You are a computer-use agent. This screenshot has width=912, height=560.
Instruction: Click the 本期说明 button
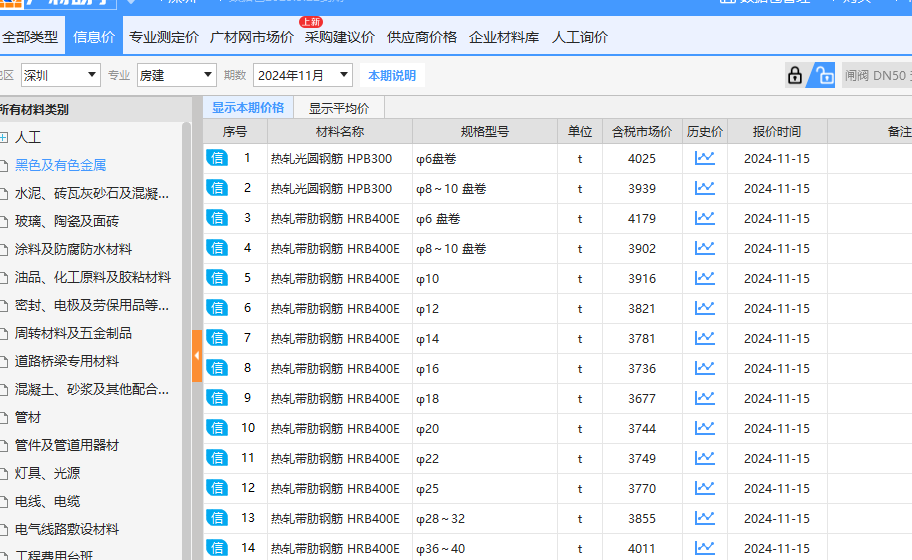coord(392,76)
